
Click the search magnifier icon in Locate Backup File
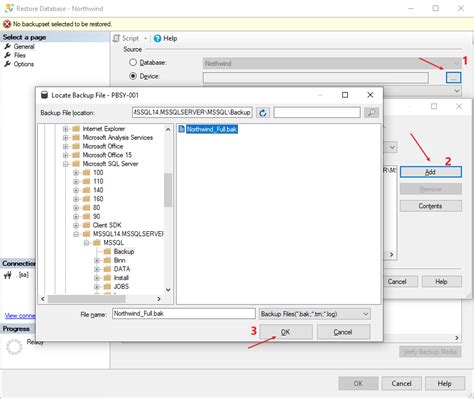pyautogui.click(x=371, y=113)
